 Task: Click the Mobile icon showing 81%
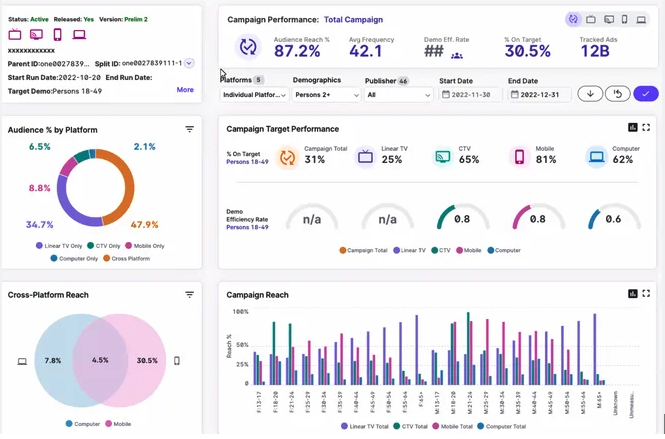[x=520, y=157]
